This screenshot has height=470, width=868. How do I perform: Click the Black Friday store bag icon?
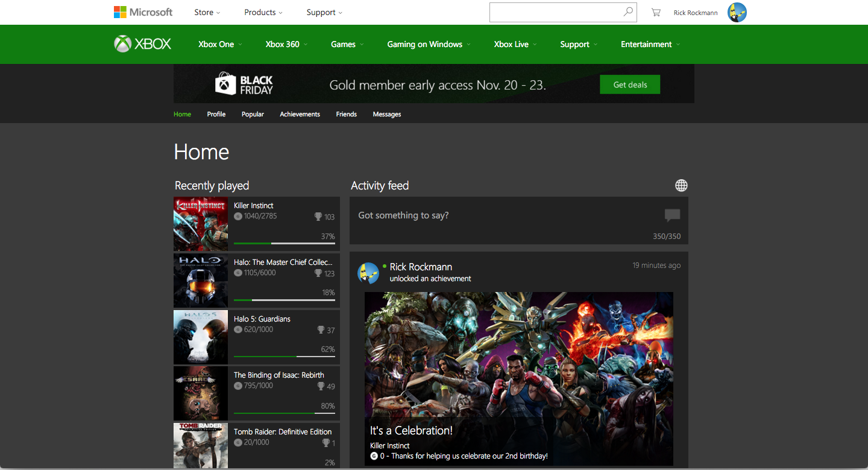coord(225,84)
